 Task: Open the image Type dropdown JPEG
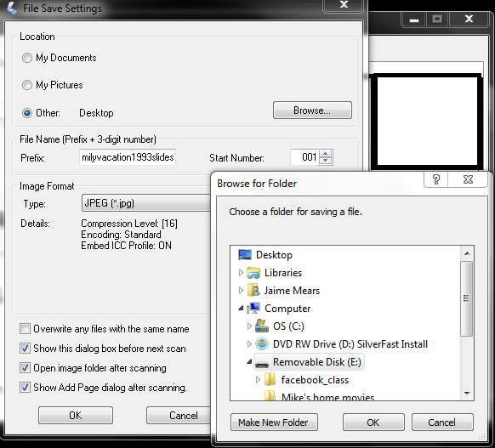146,203
